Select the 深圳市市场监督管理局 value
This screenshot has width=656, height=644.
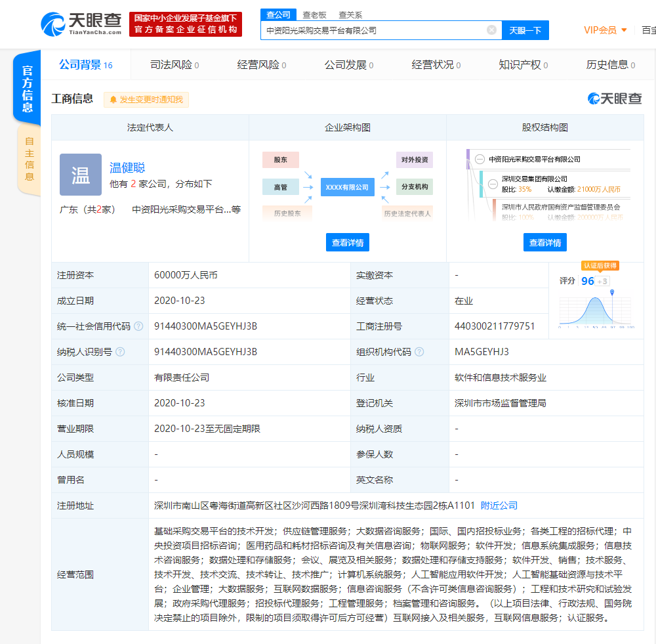501,403
